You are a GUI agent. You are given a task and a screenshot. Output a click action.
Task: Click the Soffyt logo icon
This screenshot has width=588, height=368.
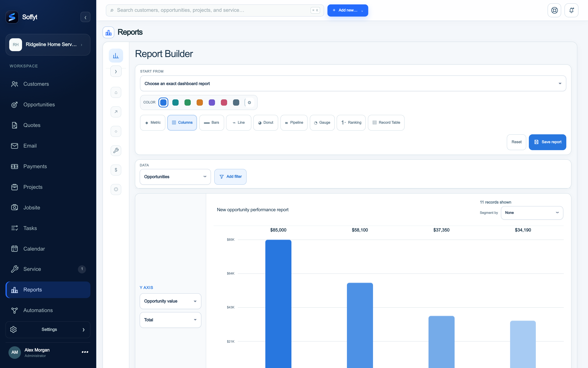point(12,17)
